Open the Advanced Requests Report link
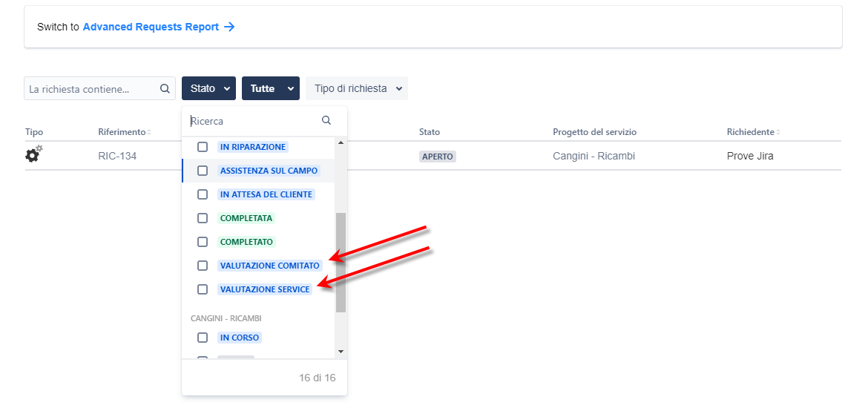 (151, 27)
